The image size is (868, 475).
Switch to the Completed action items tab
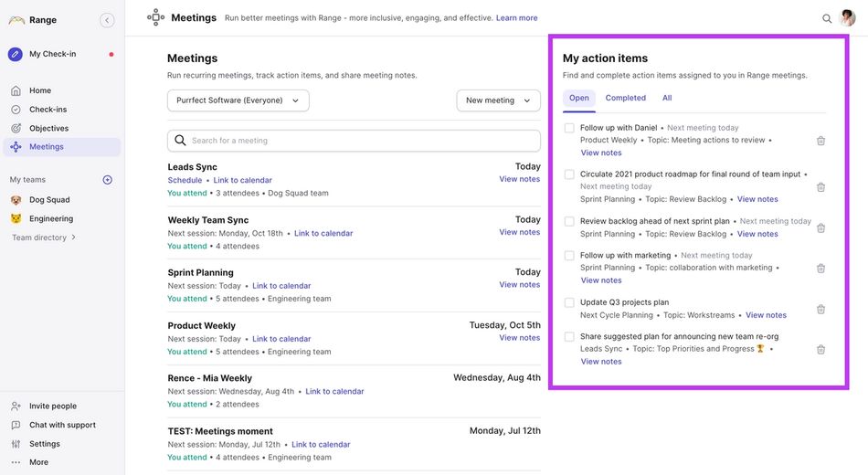pos(626,98)
